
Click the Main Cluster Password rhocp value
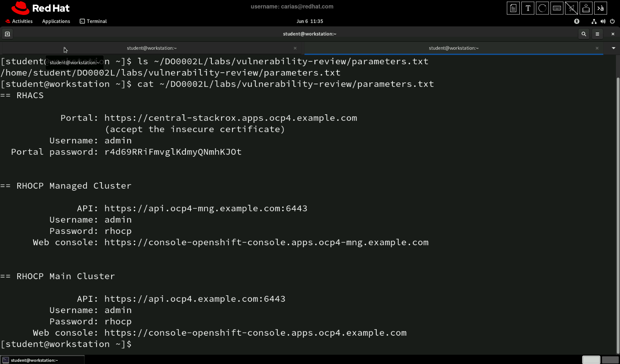[x=118, y=322]
